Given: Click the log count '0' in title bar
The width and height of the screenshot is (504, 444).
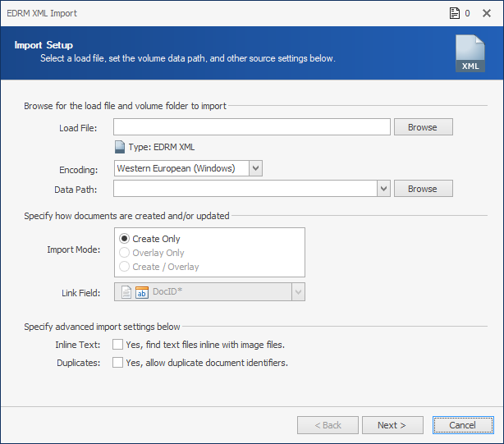Looking at the screenshot, I should click(467, 13).
